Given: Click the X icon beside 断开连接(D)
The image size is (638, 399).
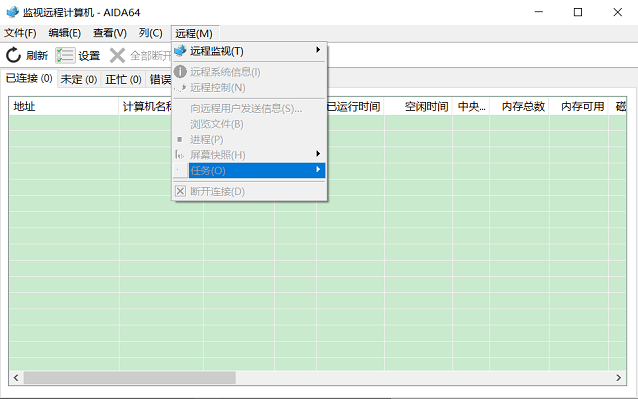Looking at the screenshot, I should 181,191.
